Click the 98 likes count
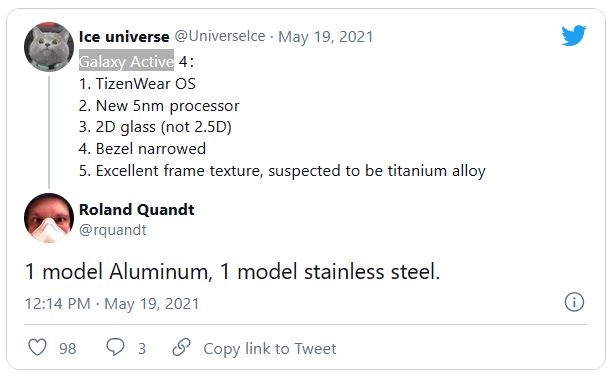The height and width of the screenshot is (378, 612). [68, 348]
